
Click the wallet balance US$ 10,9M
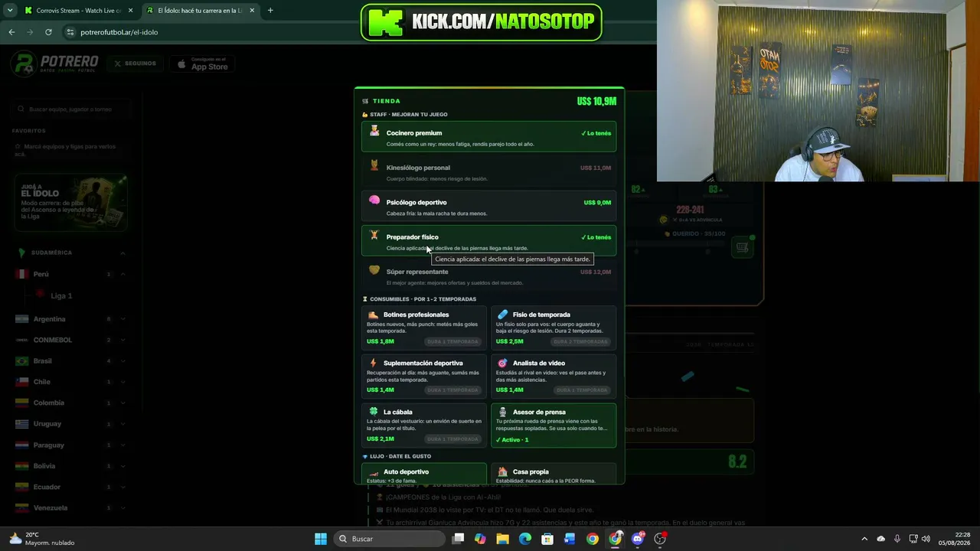coord(596,101)
